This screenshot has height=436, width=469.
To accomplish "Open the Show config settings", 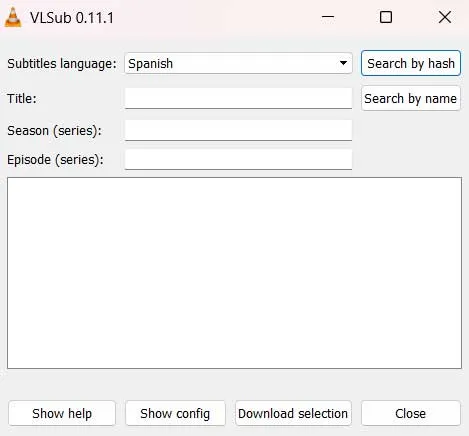I will pyautogui.click(x=175, y=413).
